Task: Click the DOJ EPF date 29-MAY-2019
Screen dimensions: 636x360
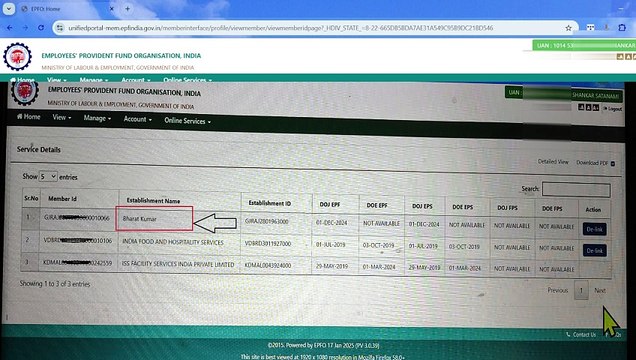Action: [332, 266]
